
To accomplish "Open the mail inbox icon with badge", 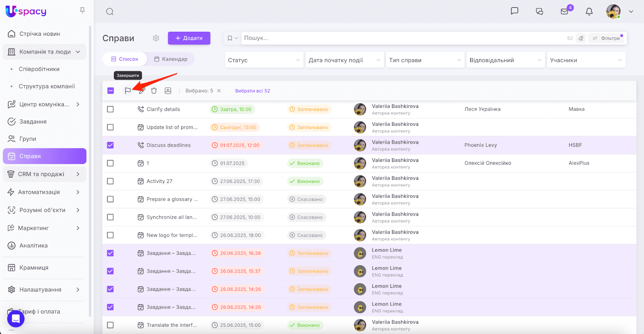I will pyautogui.click(x=564, y=11).
